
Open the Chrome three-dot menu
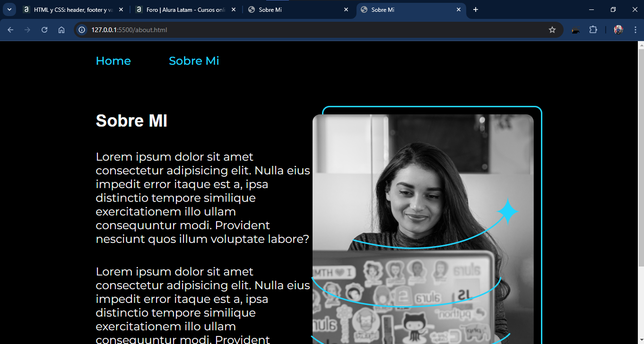pos(635,30)
